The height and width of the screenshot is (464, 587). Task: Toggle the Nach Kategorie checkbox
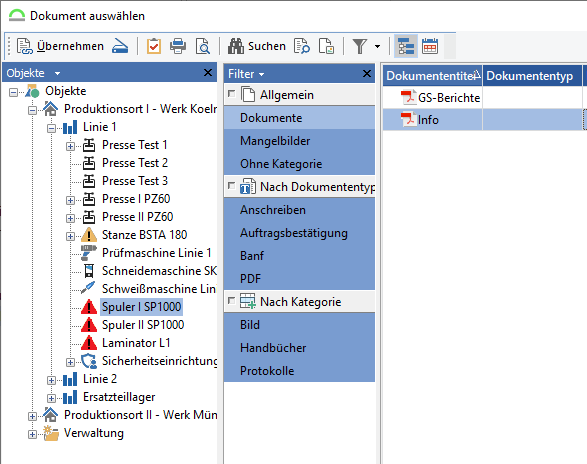click(232, 300)
